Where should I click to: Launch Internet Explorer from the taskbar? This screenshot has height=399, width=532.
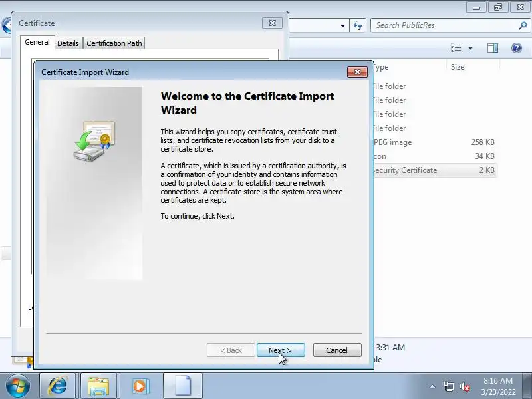click(58, 386)
